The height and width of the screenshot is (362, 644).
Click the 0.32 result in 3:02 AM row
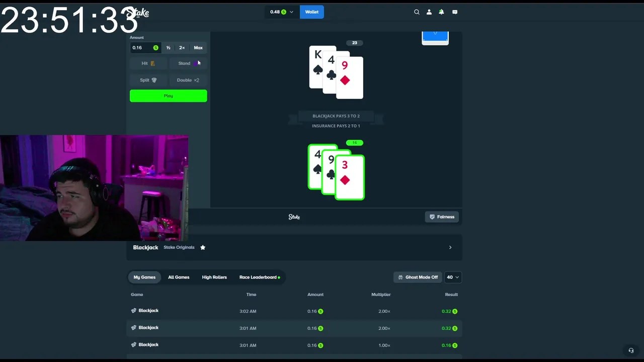coord(449,311)
